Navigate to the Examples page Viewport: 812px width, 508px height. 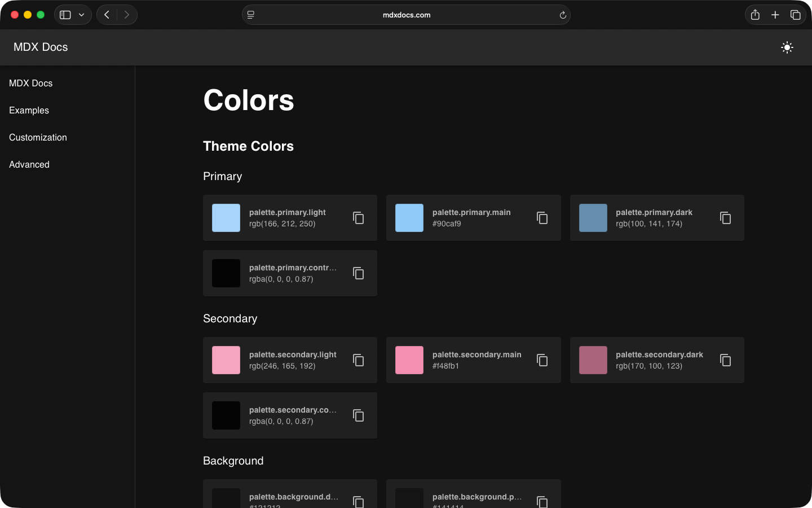point(28,110)
